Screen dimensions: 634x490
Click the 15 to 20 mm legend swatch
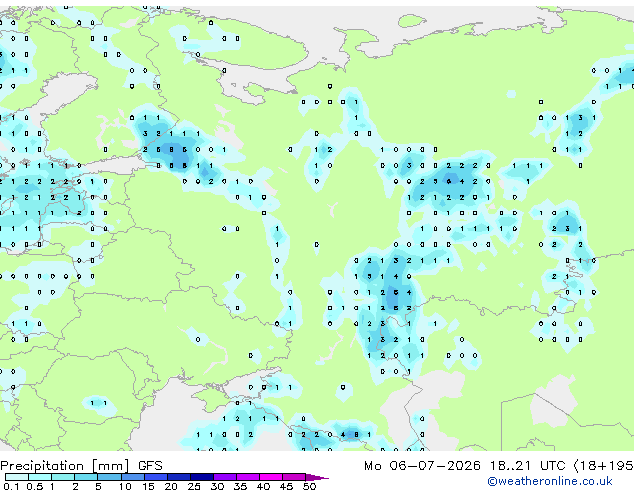pyautogui.click(x=156, y=477)
